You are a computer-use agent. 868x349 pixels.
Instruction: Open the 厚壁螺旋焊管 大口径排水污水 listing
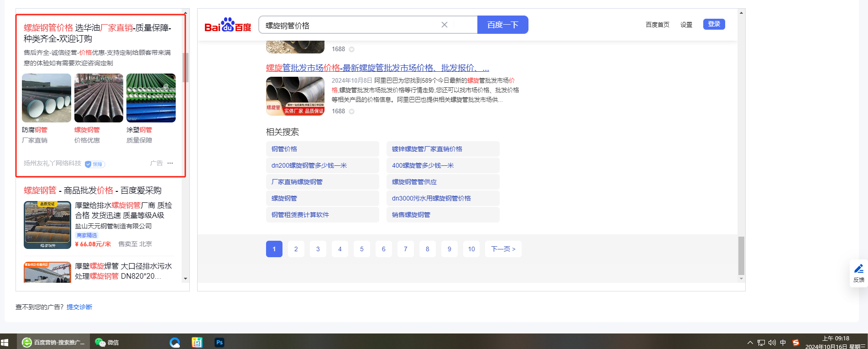point(124,271)
